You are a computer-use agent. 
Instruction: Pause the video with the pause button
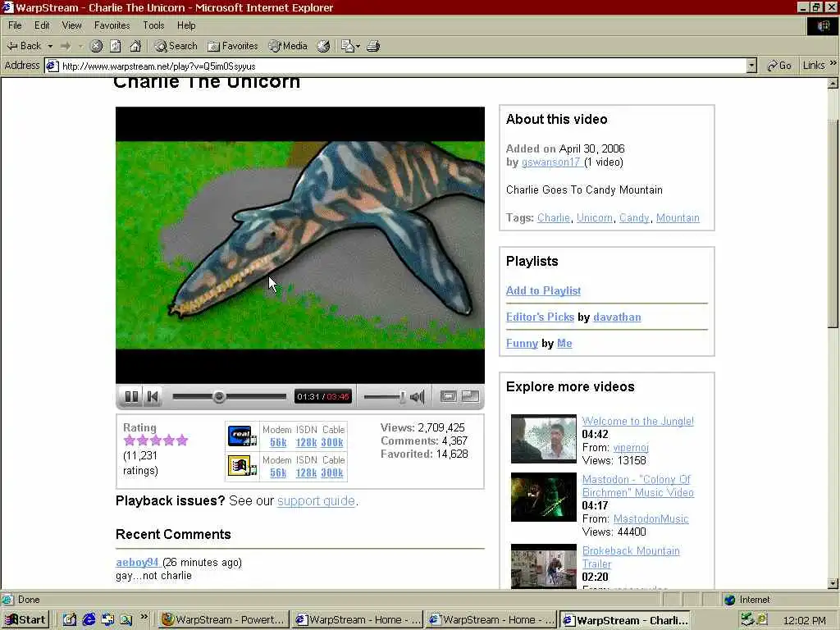pyautogui.click(x=131, y=396)
